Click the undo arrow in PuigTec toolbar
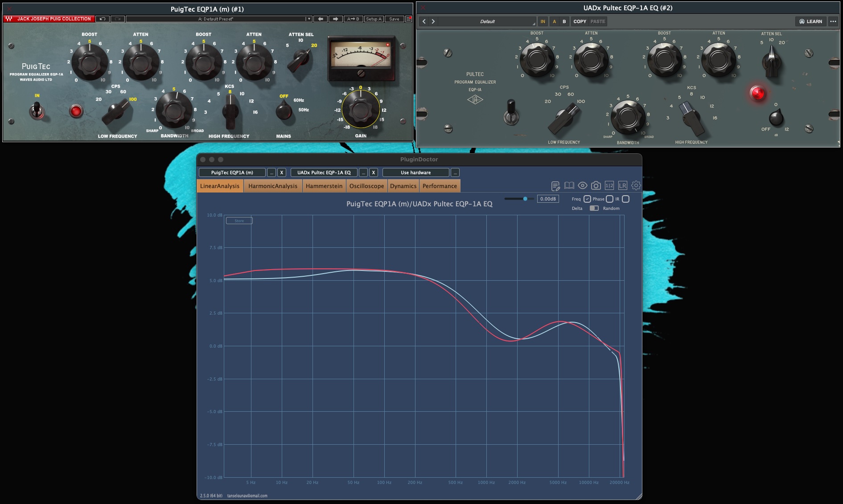Screen dimensions: 843x504 point(103,19)
